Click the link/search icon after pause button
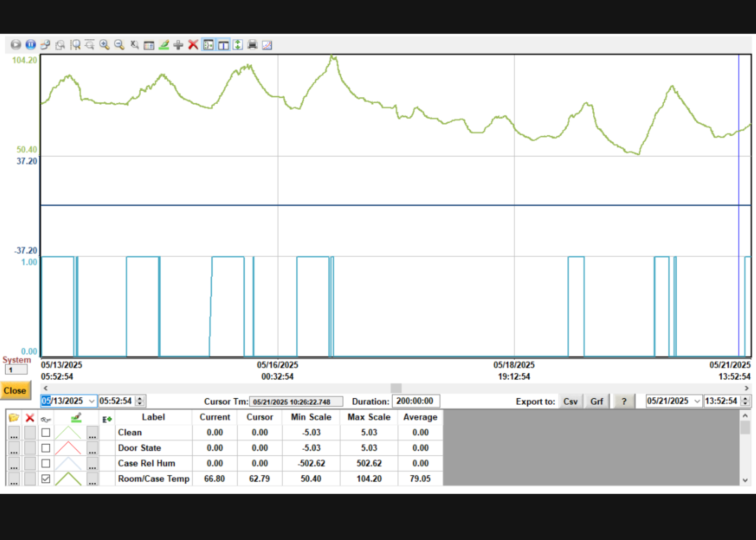The image size is (756, 540). (45, 45)
